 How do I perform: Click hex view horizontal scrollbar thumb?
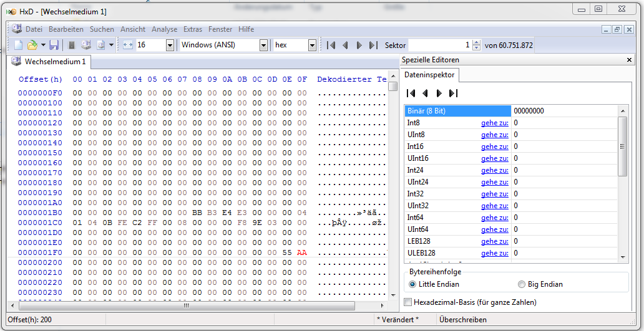pos(187,305)
